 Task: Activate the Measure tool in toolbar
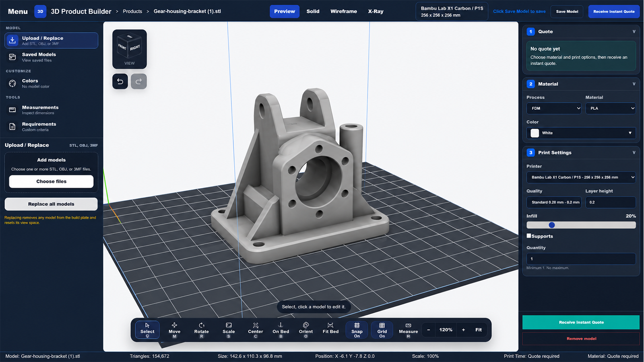(409, 330)
